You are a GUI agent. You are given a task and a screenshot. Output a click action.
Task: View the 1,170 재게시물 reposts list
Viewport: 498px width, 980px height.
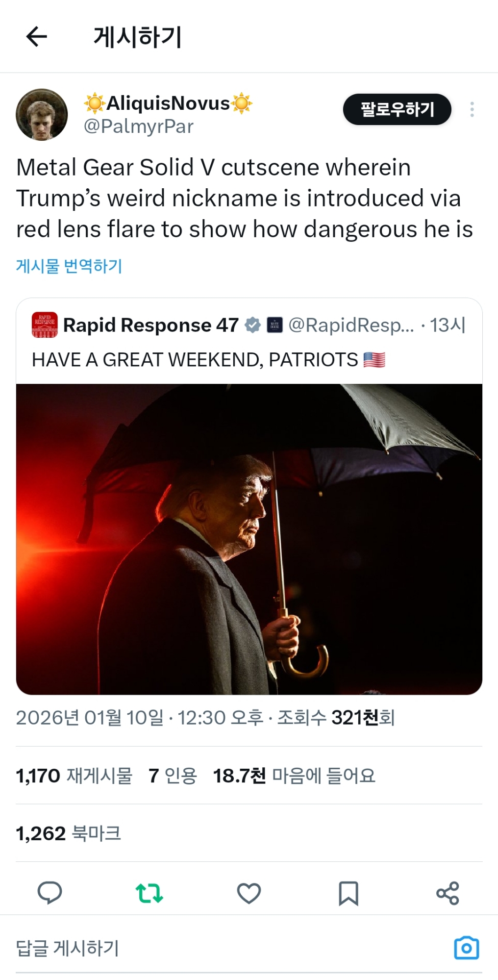coord(74,776)
